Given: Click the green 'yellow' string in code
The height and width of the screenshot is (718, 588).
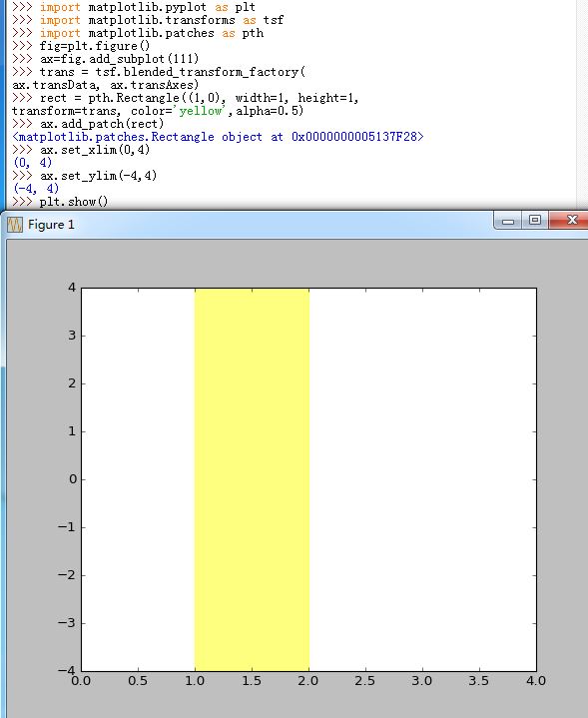Looking at the screenshot, I should 201,111.
